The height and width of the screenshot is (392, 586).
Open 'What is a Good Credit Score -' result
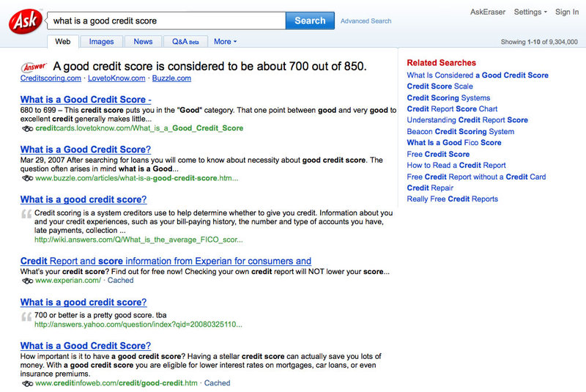pos(86,100)
